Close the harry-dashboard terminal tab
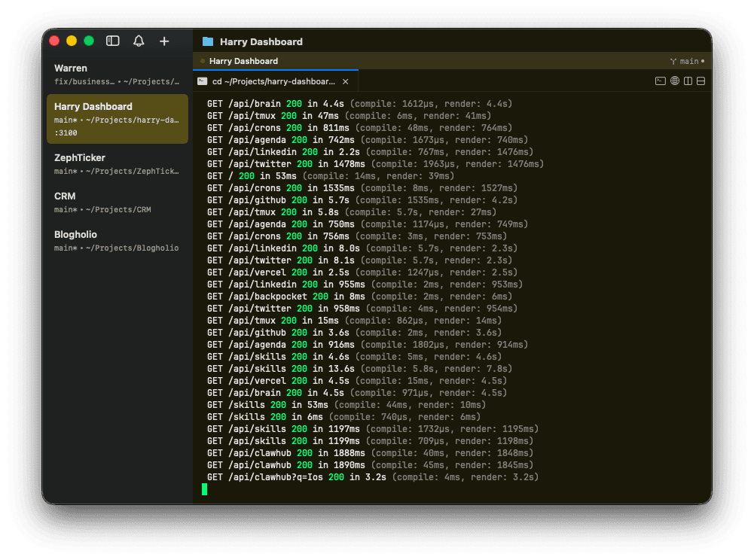 [344, 81]
